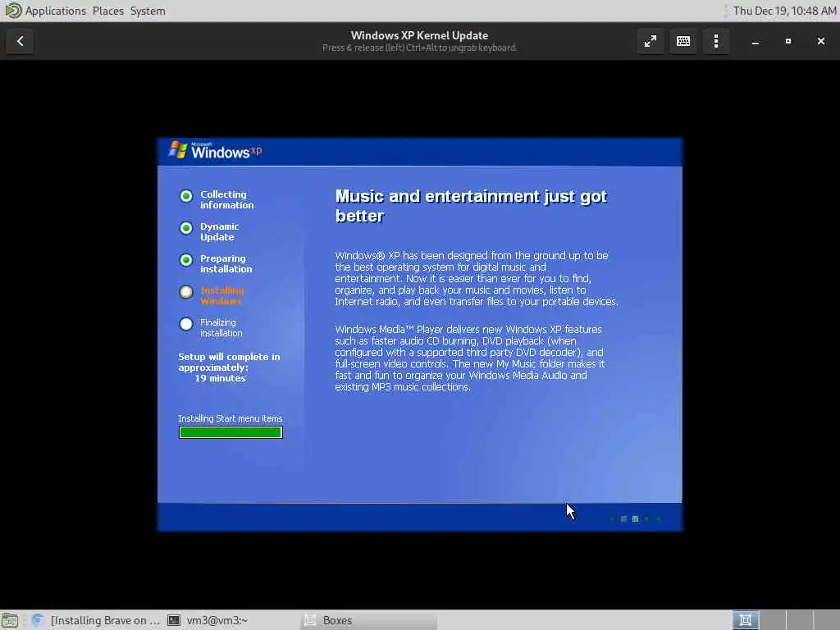
Task: Open the keyboard shortcuts send menu
Action: (x=683, y=41)
